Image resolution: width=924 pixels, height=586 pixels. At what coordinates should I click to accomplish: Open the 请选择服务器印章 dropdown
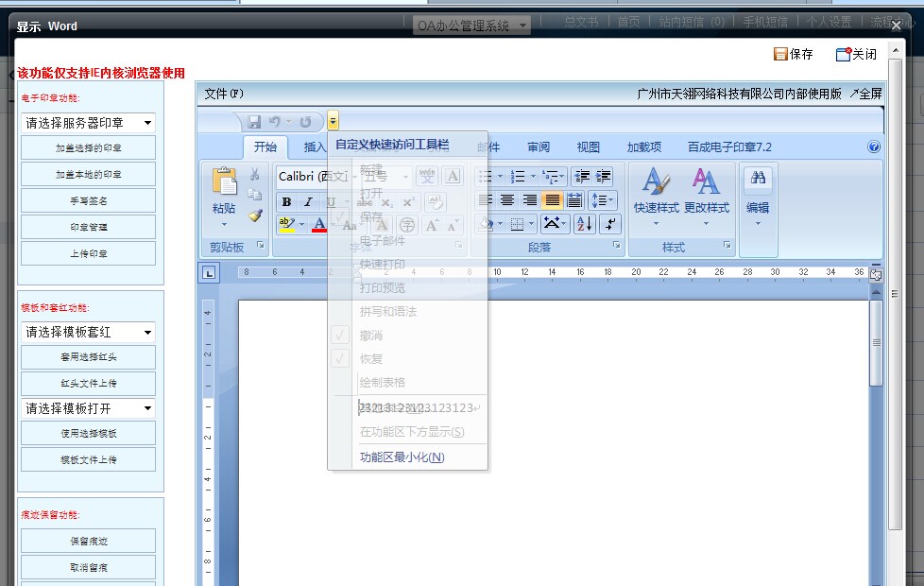89,123
